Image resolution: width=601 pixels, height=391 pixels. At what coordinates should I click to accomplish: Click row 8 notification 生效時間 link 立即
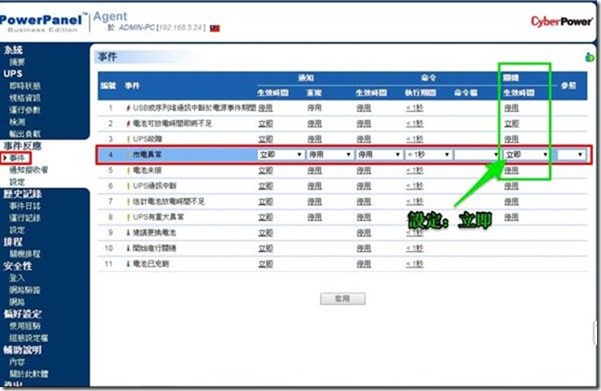pos(265,217)
